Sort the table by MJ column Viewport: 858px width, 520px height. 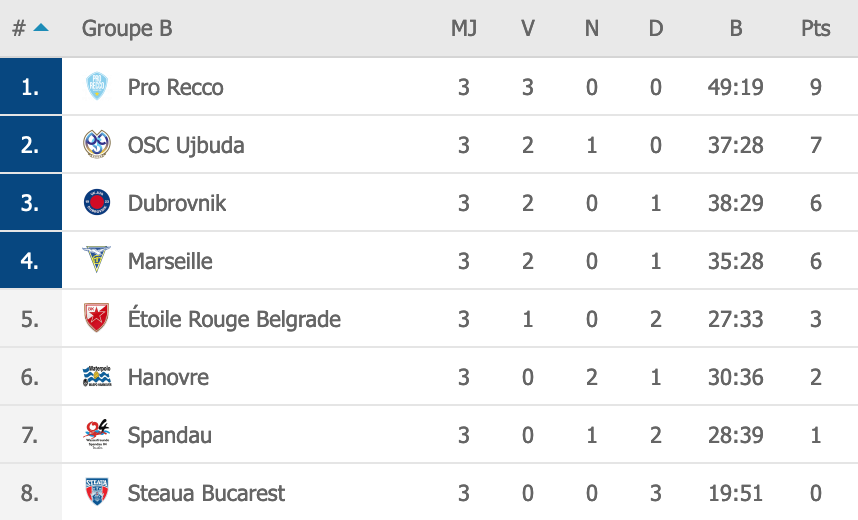click(x=463, y=28)
